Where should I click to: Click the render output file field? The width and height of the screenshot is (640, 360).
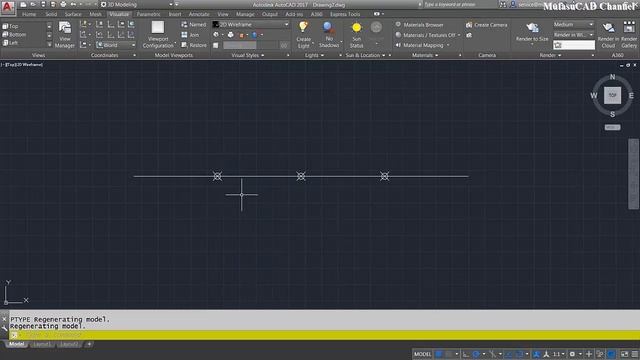point(573,45)
